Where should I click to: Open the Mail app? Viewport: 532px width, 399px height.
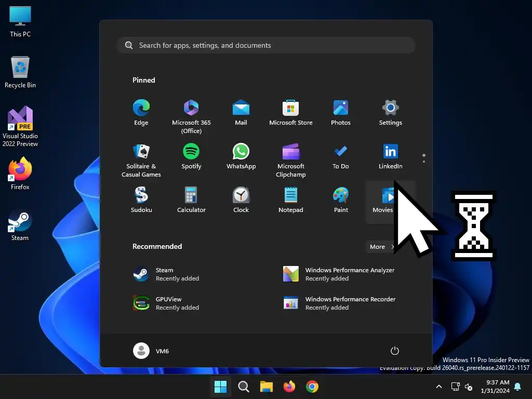(x=241, y=112)
